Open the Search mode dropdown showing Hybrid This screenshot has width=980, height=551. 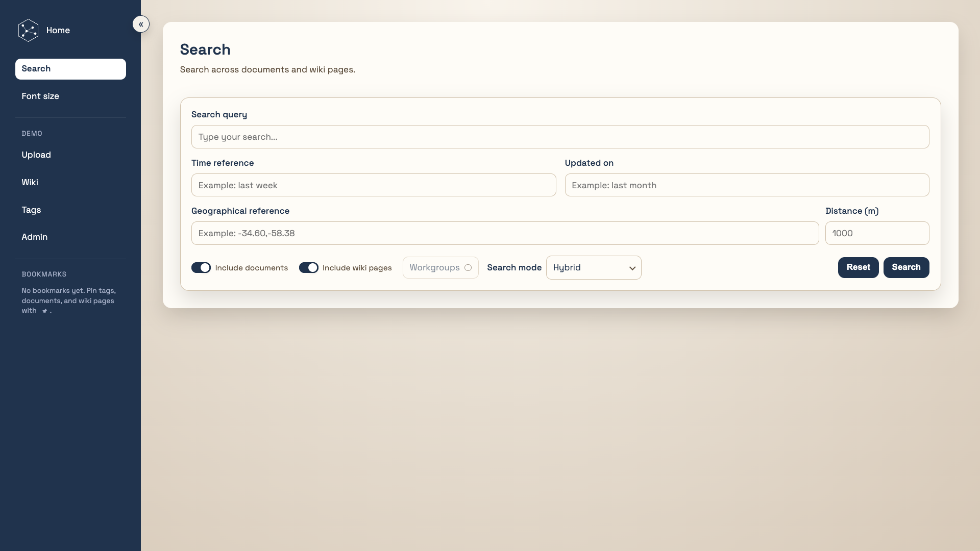tap(594, 267)
